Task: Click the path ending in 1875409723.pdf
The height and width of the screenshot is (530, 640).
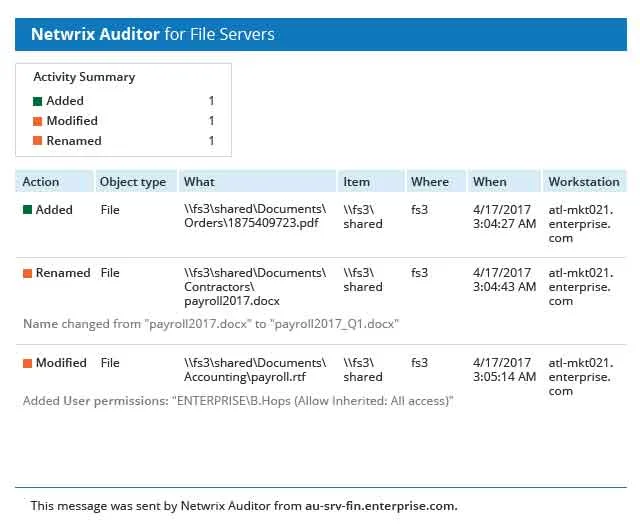Action: pyautogui.click(x=255, y=216)
